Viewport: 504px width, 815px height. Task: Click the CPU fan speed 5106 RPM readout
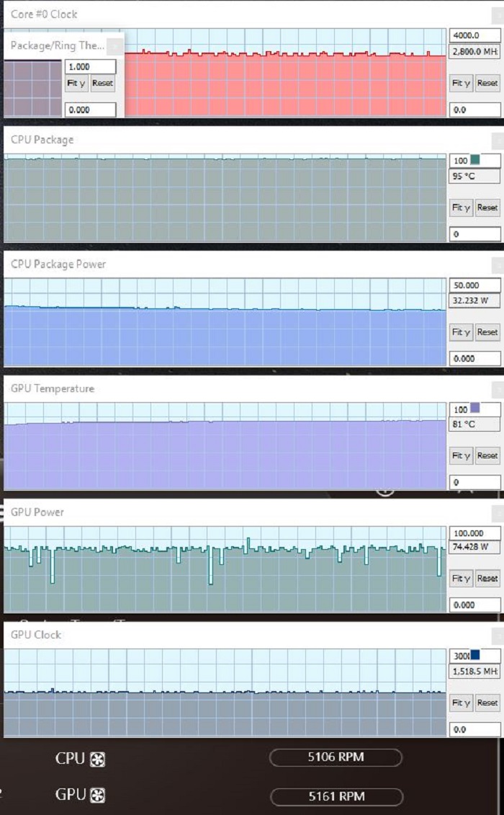point(336,757)
